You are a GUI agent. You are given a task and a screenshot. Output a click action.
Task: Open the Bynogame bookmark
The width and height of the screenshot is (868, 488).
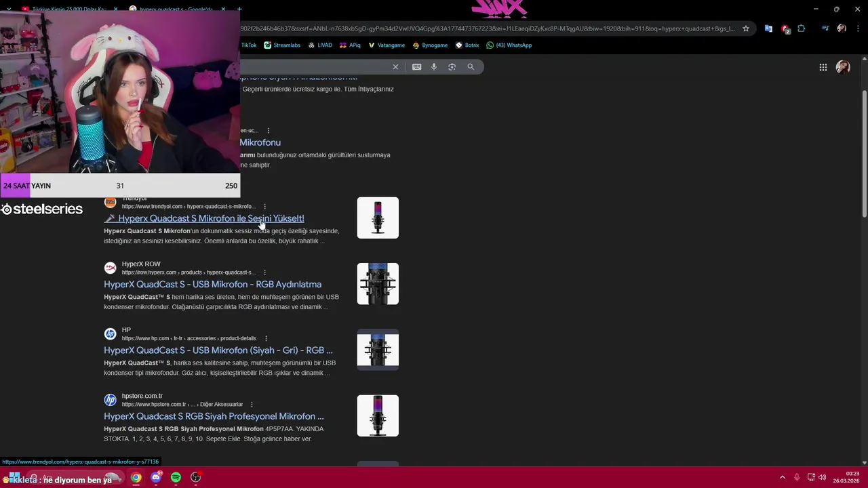pos(430,45)
